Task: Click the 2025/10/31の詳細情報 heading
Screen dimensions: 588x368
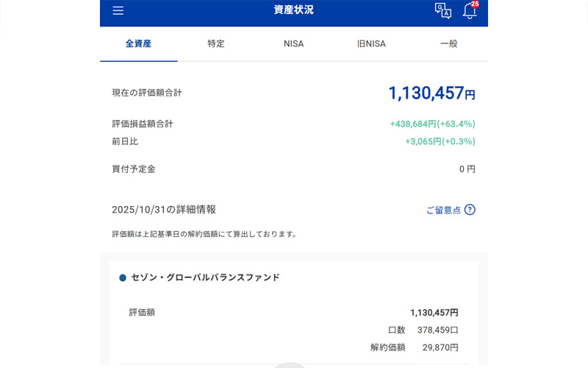Action: (x=164, y=210)
